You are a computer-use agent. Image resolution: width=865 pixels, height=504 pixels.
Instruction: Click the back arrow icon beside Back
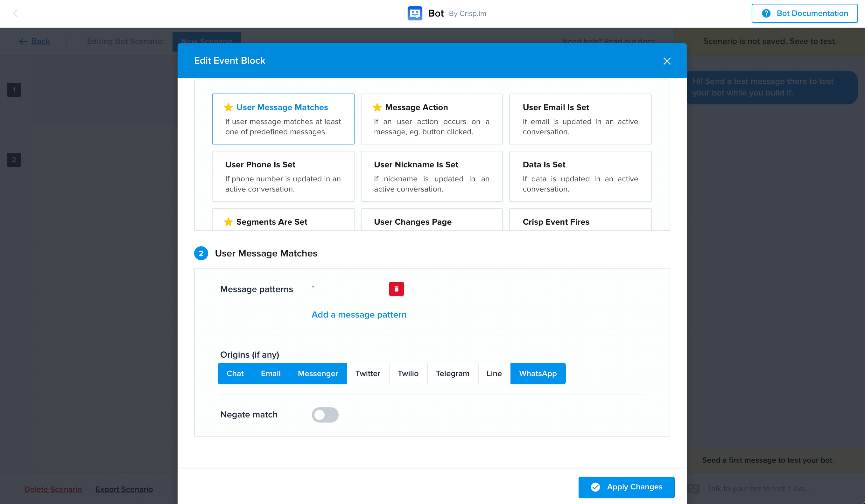pos(23,41)
